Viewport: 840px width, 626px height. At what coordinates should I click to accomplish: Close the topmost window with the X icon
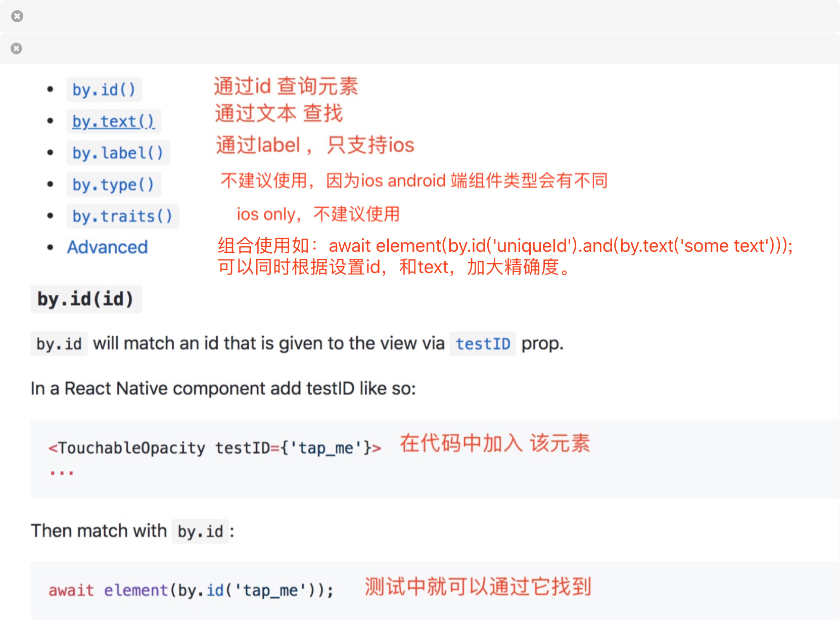tap(17, 16)
